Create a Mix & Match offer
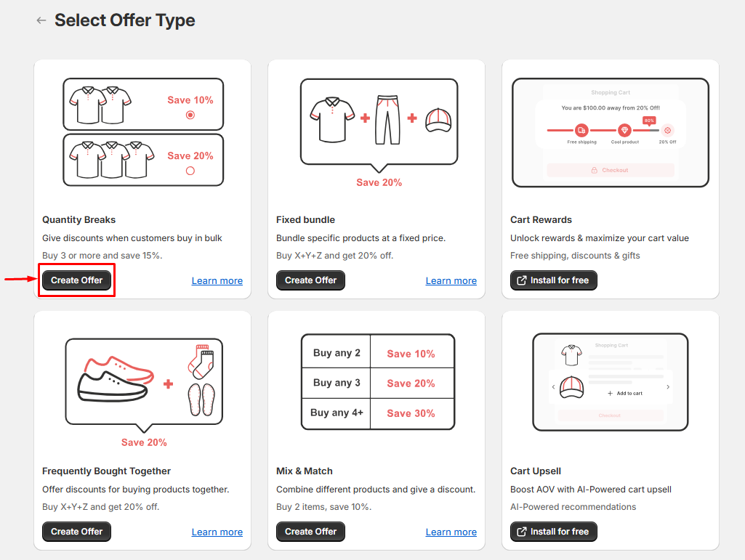745x560 pixels. tap(310, 532)
